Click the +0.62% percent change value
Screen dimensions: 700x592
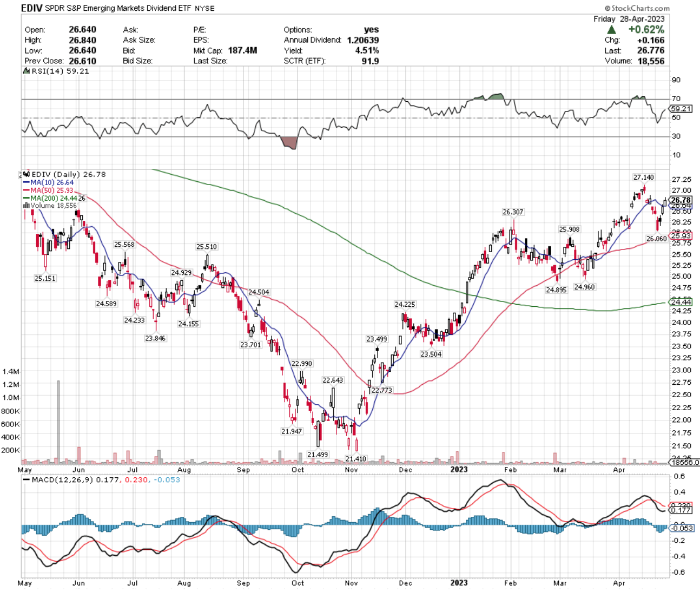(x=646, y=30)
